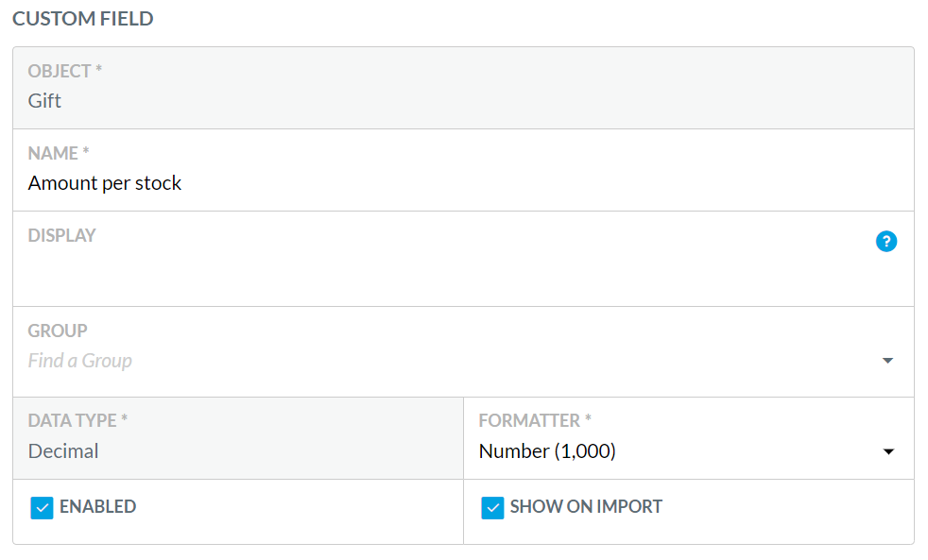928x560 pixels.
Task: Click the ENABLED label text
Action: (97, 507)
